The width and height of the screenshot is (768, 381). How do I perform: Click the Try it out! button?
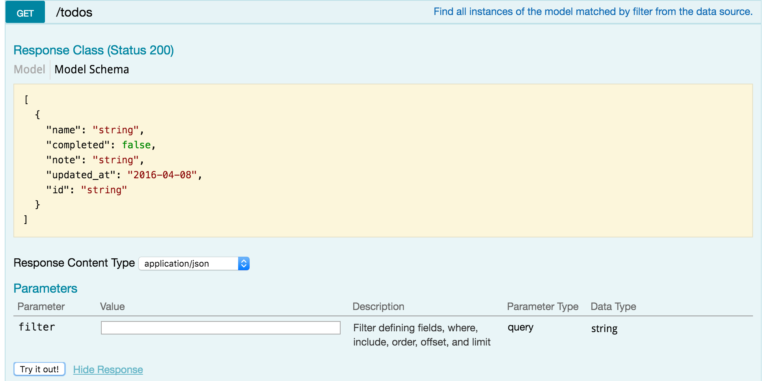pyautogui.click(x=40, y=369)
